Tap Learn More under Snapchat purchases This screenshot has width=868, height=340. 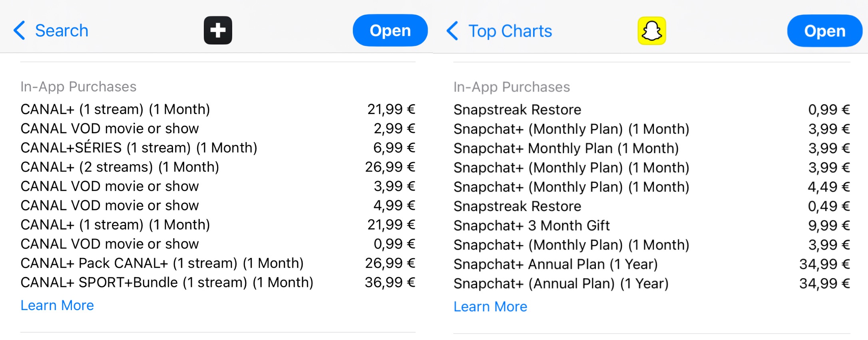tap(490, 306)
